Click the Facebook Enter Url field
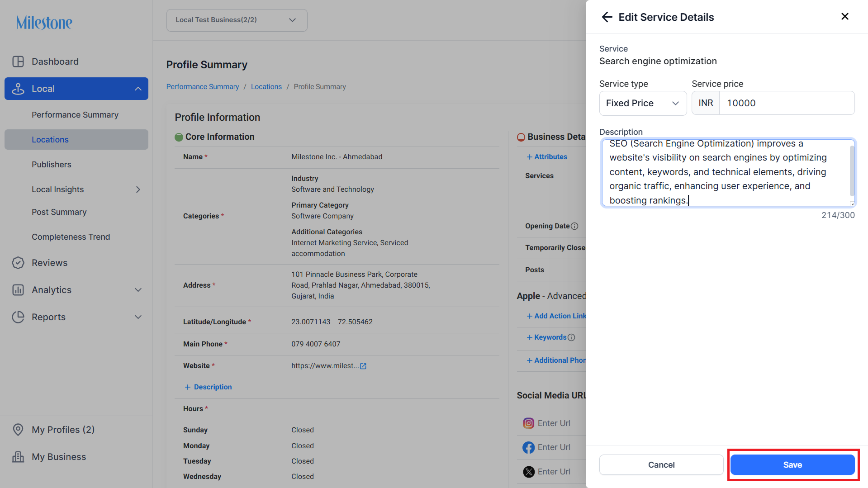Screen dimensions: 868x488 pyautogui.click(x=554, y=447)
